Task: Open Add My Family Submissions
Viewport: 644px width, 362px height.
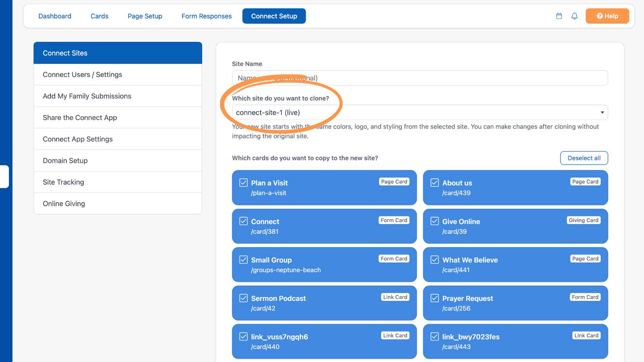Action: pos(118,96)
